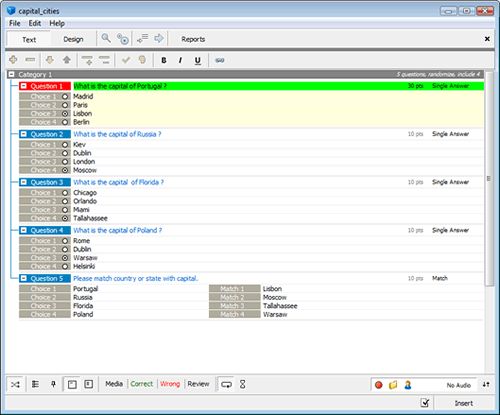Collapse Question 5 match question
Screen dimensions: 500x415
(x=24, y=278)
